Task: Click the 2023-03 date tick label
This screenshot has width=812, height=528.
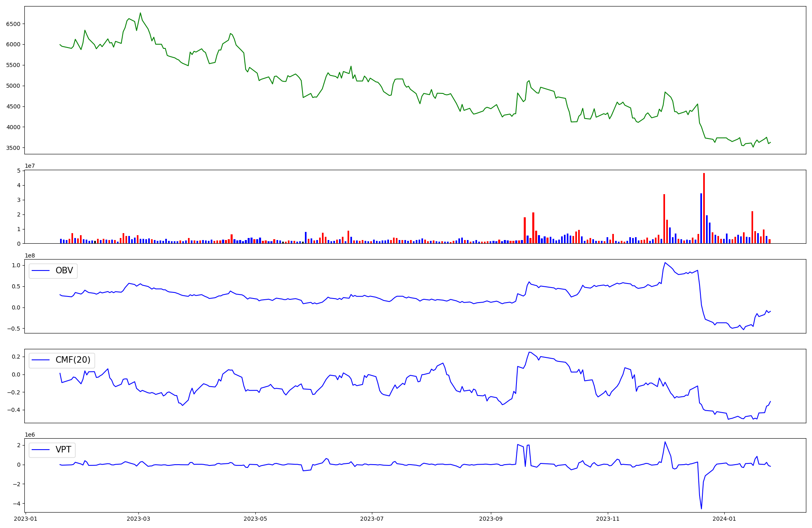Action: pyautogui.click(x=138, y=519)
